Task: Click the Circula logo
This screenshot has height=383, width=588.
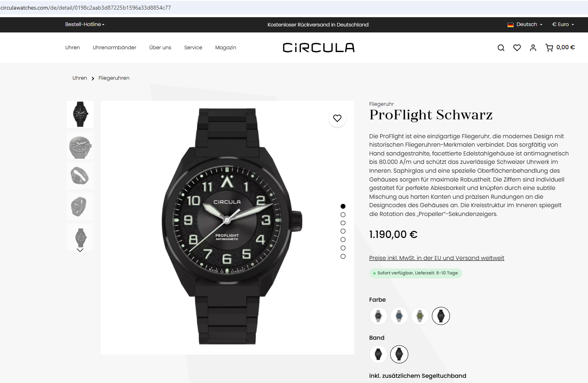Action: (319, 48)
